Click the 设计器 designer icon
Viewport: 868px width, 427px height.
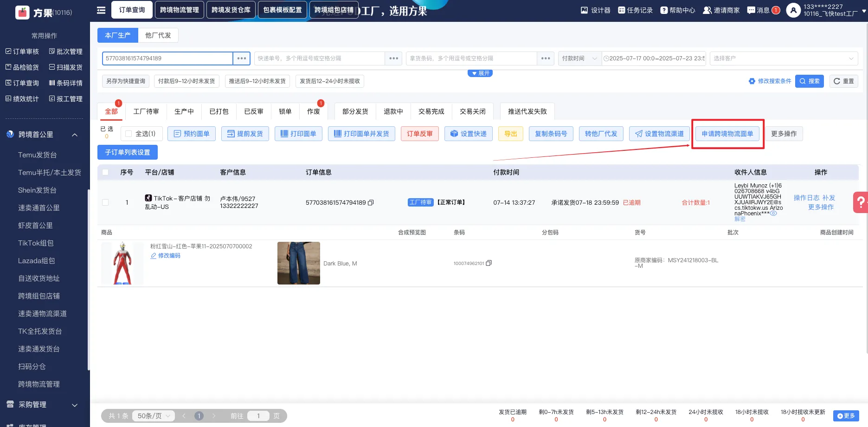(x=585, y=10)
